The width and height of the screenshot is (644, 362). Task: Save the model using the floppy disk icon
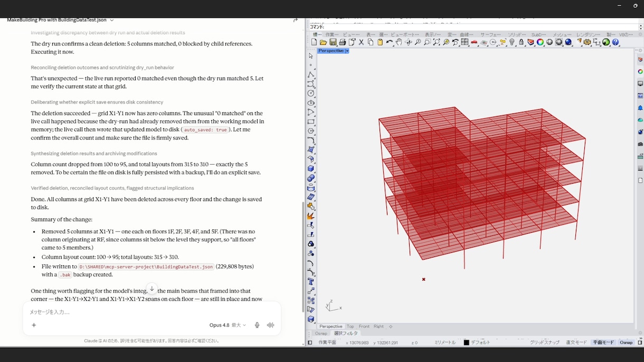click(333, 42)
